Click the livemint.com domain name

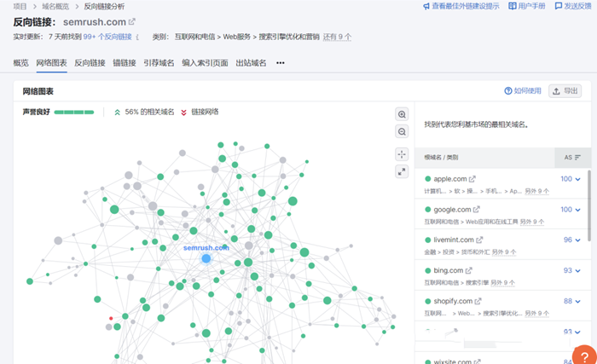454,240
